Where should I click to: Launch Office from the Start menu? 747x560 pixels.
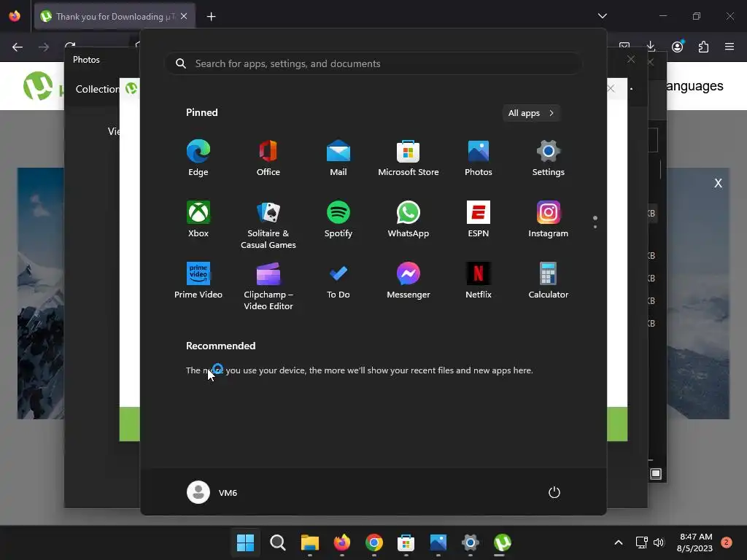coord(268,158)
